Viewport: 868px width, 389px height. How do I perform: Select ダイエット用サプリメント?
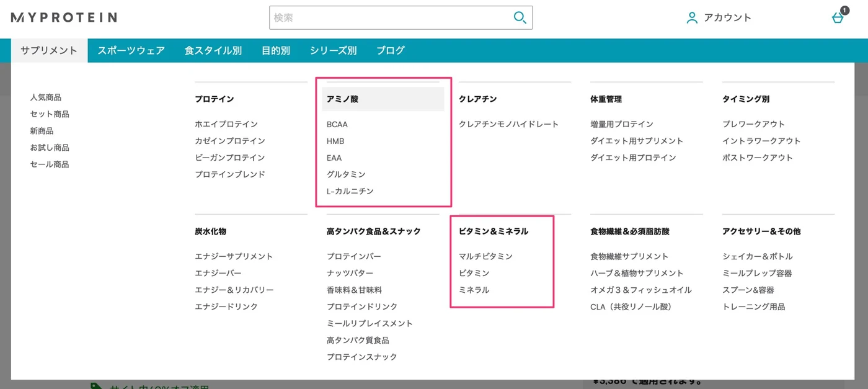pyautogui.click(x=637, y=141)
